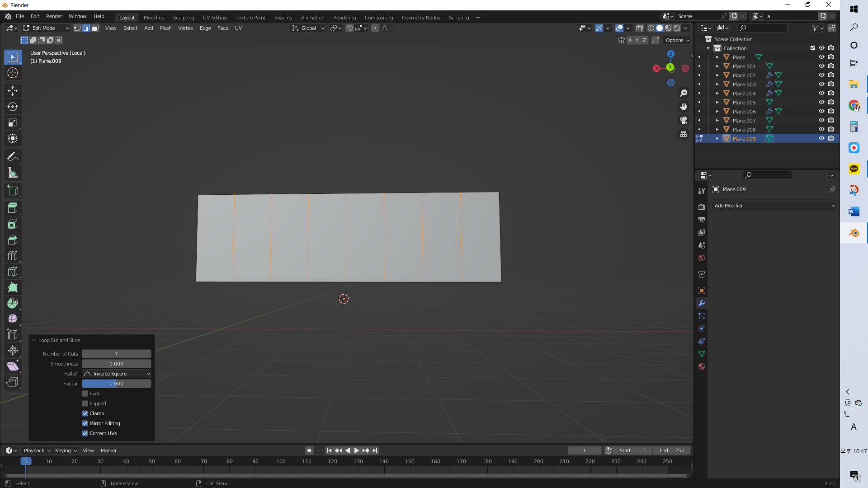Select the Add Cube tool
Image resolution: width=868 pixels, height=488 pixels.
click(x=13, y=190)
